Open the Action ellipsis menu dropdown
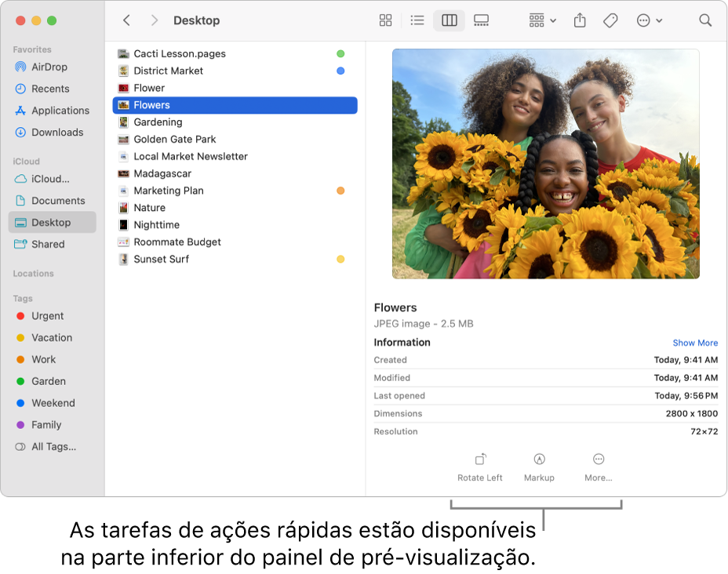This screenshot has height=574, width=728. [649, 20]
